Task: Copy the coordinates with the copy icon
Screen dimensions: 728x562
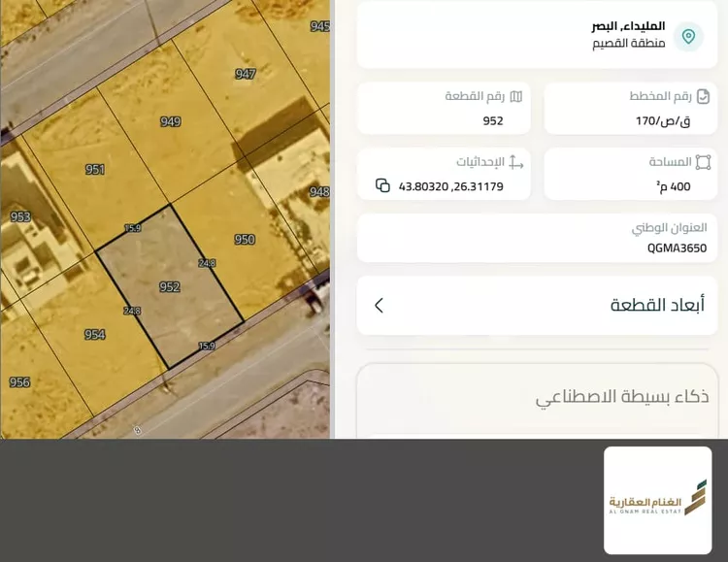Action: [x=382, y=185]
